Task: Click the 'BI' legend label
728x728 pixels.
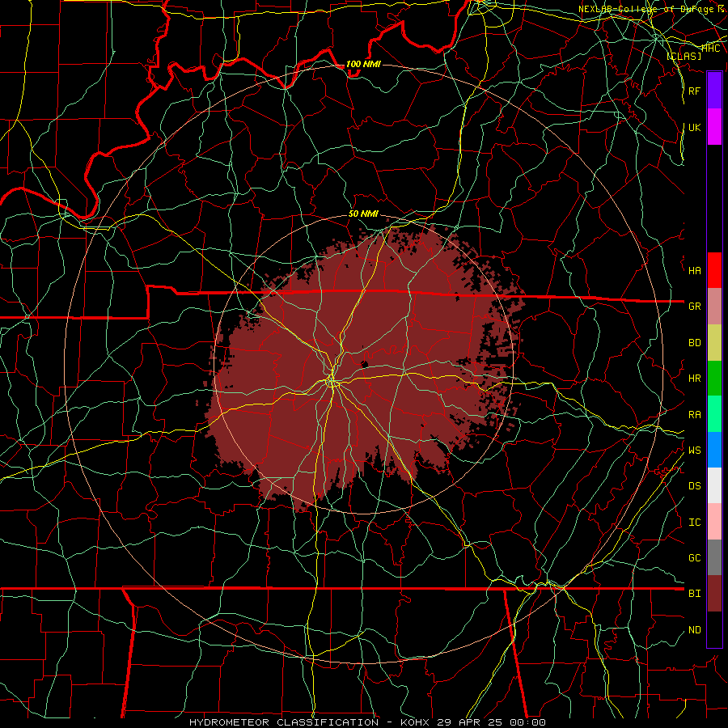Action: pyautogui.click(x=694, y=594)
